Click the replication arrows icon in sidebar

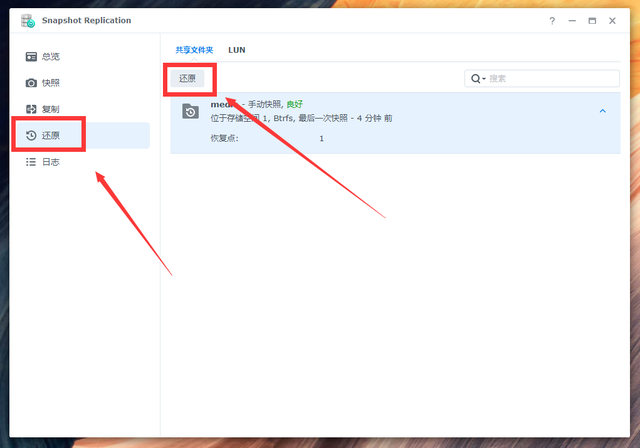[x=31, y=109]
